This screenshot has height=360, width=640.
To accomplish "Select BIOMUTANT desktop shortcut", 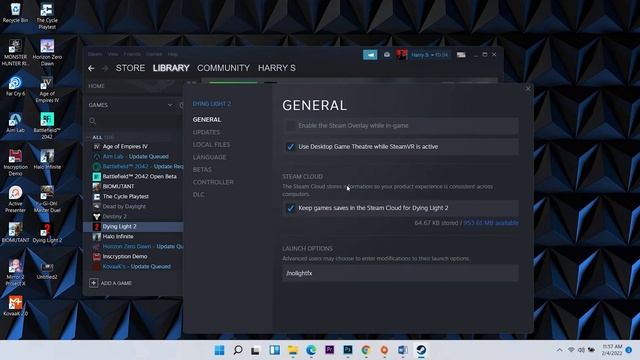I will coord(15,233).
